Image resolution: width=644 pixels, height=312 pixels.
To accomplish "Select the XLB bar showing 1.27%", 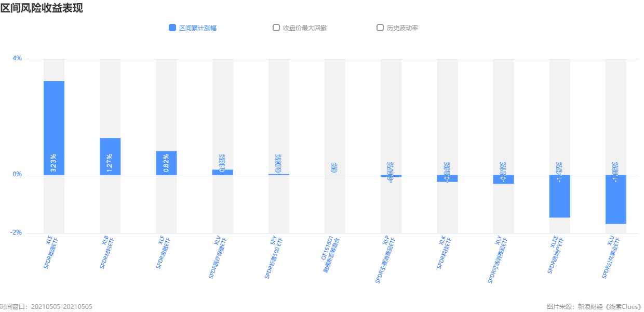I will [110, 157].
